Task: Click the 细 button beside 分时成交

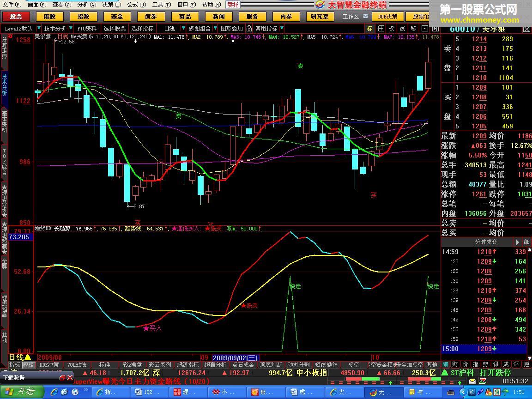Action: tap(526, 242)
